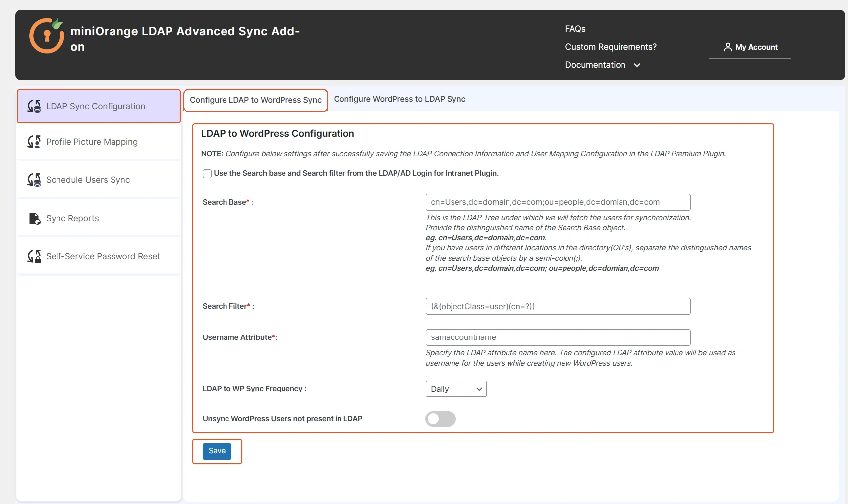
Task: Open the LDAP to WP Sync Frequency dropdown
Action: coord(456,389)
